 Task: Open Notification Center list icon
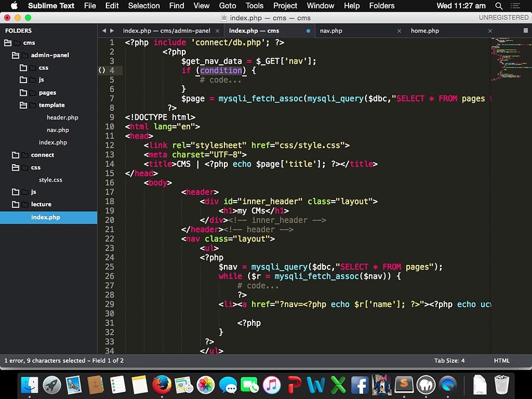click(515, 6)
